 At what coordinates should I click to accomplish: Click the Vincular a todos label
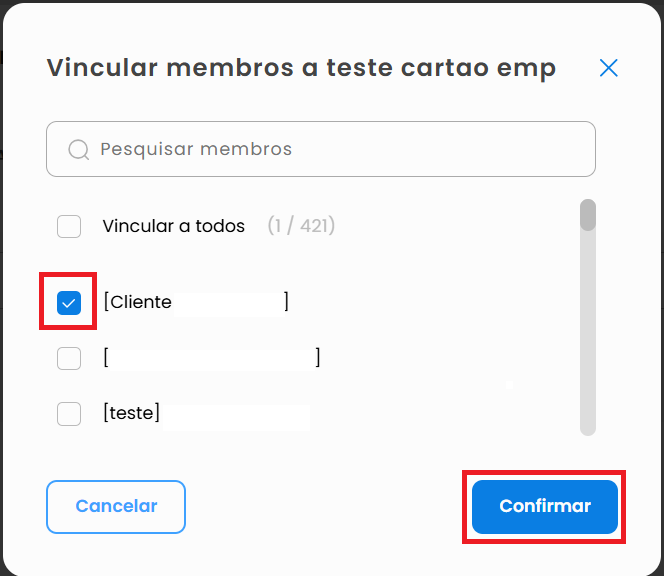click(173, 226)
